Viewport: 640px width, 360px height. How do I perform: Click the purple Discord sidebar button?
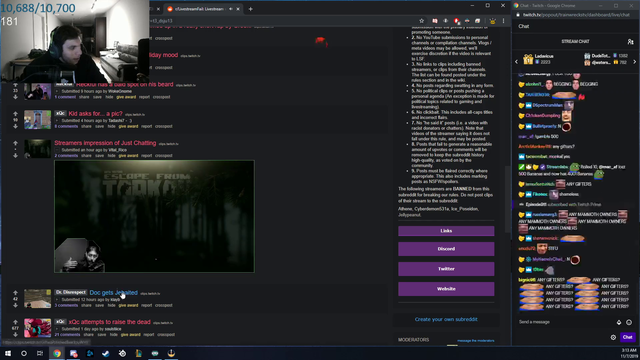tap(446, 249)
